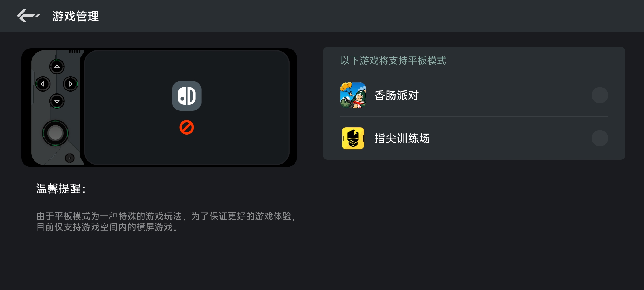Click the 指尖训练场 game icon
This screenshot has width=644, height=290.
[x=353, y=138]
